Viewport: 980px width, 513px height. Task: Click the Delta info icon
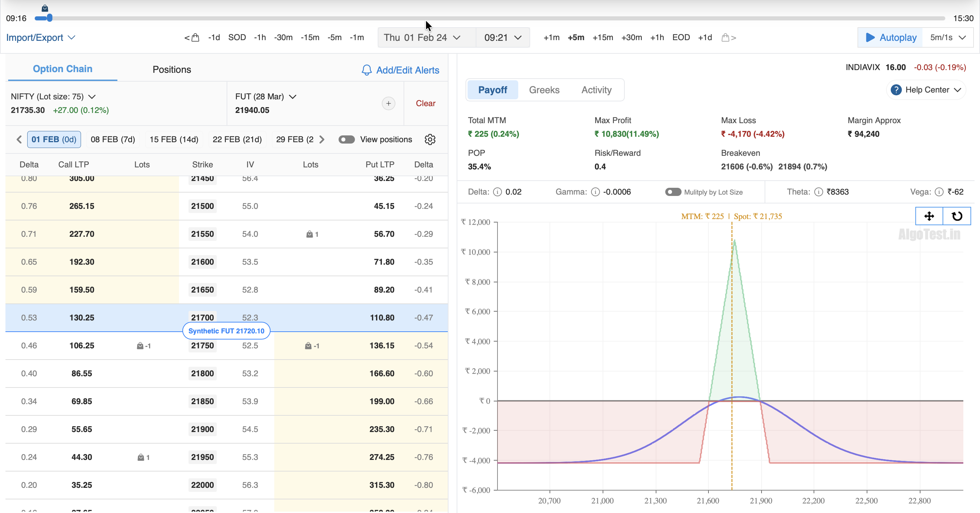[x=497, y=192]
